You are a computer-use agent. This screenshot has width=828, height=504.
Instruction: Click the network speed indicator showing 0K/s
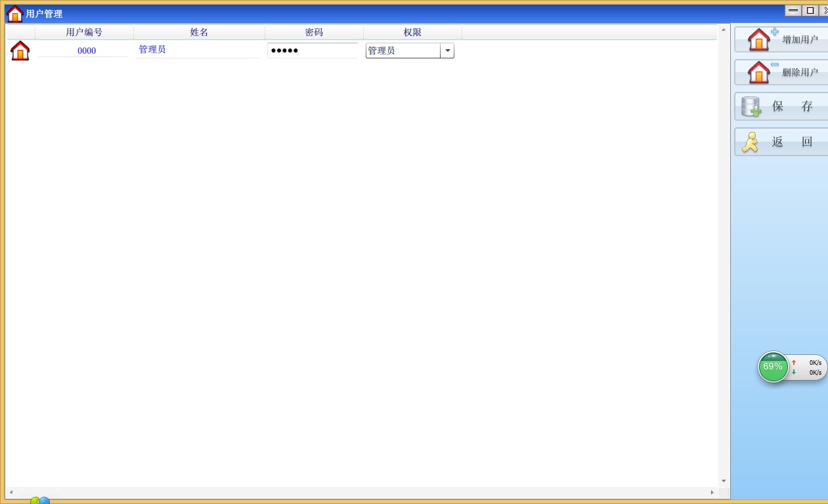click(x=808, y=367)
